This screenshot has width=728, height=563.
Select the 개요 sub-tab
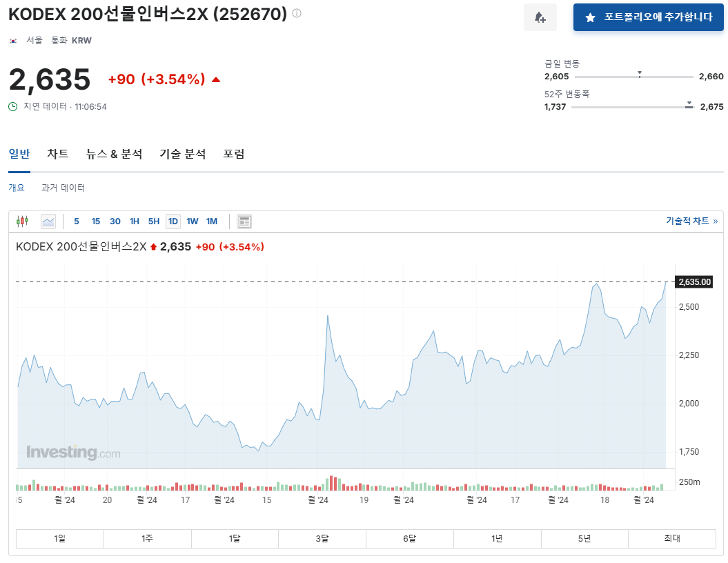point(17,188)
